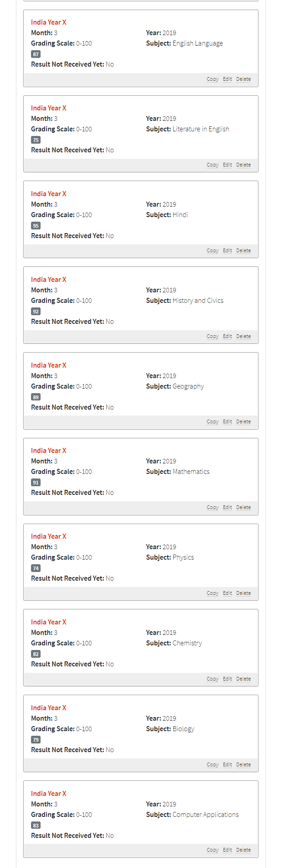Edit the Chemistry subject entry
The width and height of the screenshot is (284, 868).
coord(227,679)
